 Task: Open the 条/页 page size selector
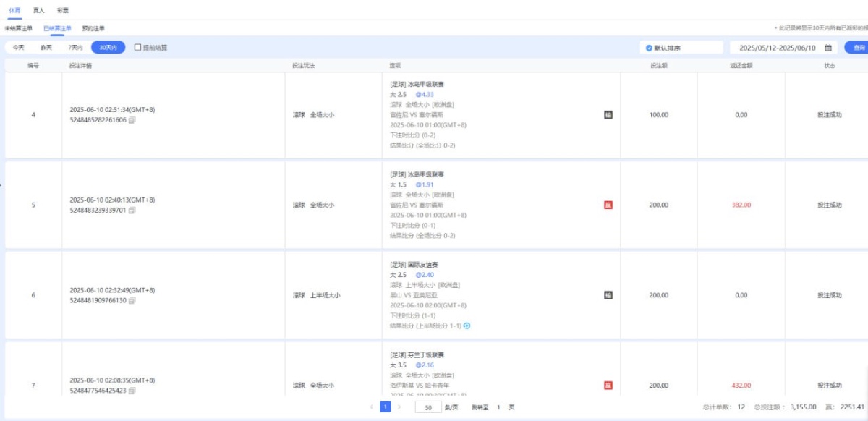click(429, 407)
